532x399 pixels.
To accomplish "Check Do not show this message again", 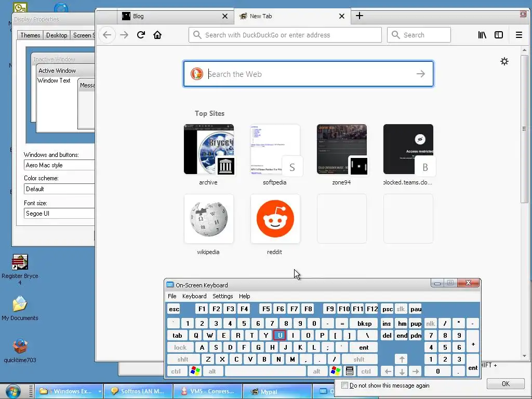I will pyautogui.click(x=345, y=385).
